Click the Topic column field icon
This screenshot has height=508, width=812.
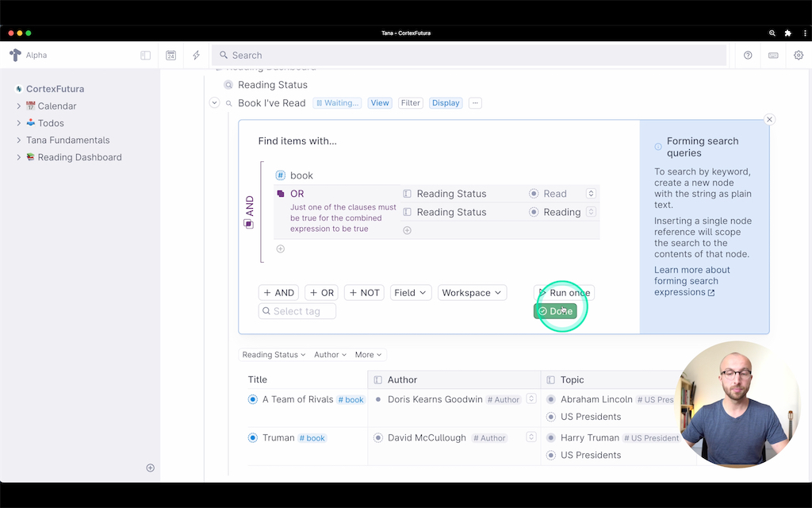pos(551,380)
